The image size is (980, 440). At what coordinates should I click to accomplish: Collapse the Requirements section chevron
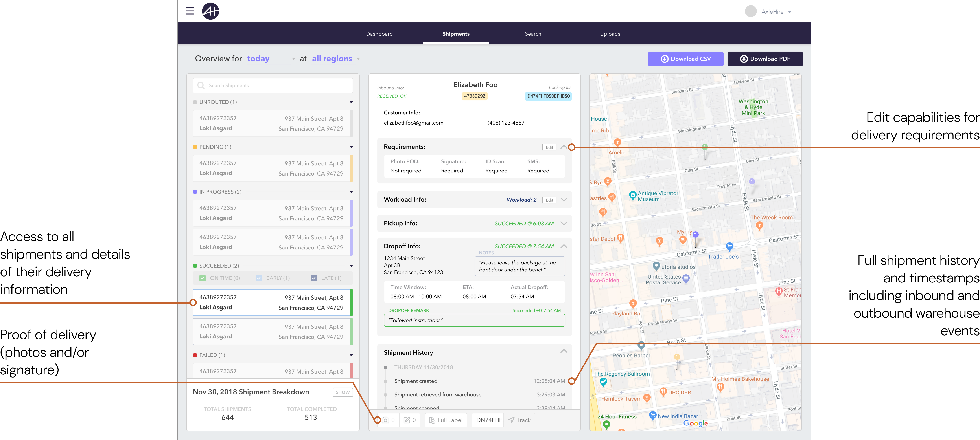(564, 147)
